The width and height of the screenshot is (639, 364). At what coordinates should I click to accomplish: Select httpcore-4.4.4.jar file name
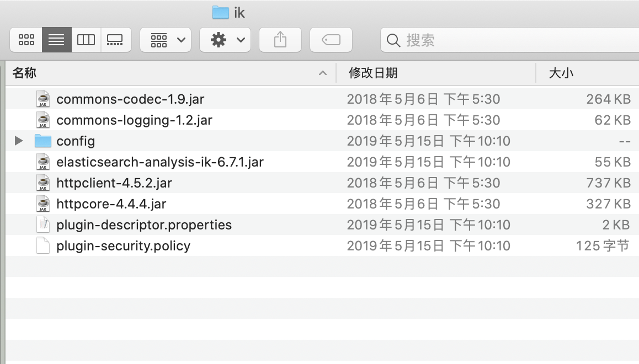tap(111, 204)
